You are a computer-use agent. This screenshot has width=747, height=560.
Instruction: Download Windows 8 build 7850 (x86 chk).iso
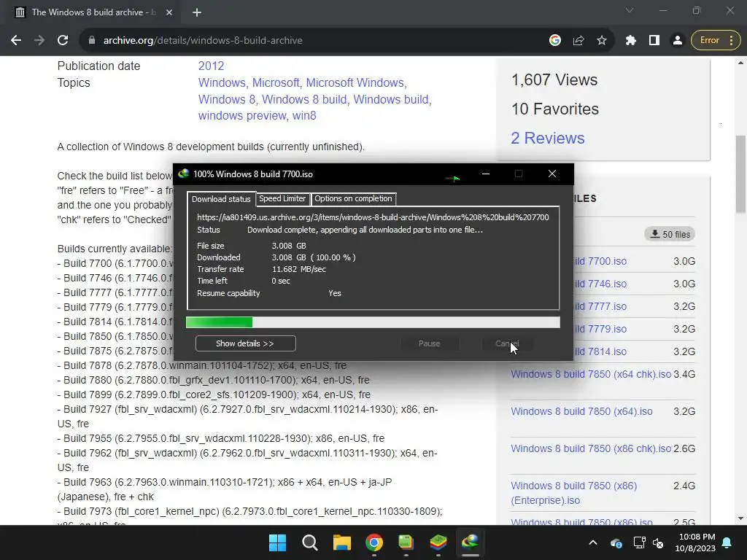click(x=591, y=448)
